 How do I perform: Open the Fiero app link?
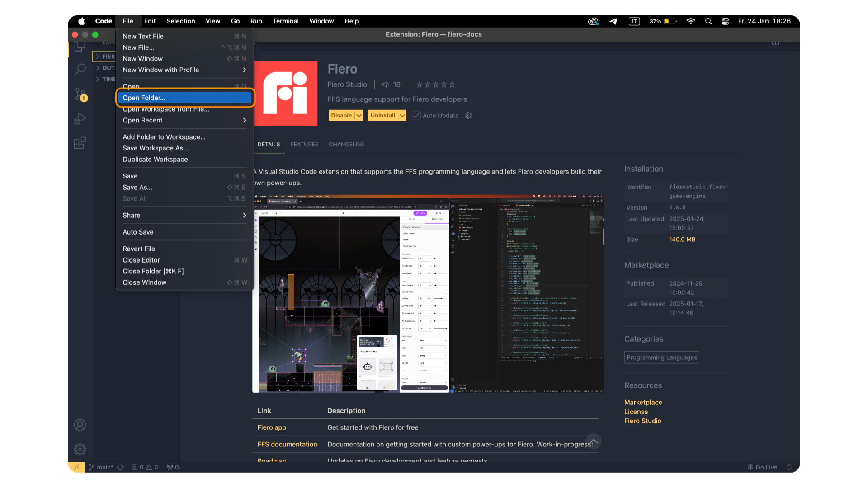(x=272, y=427)
